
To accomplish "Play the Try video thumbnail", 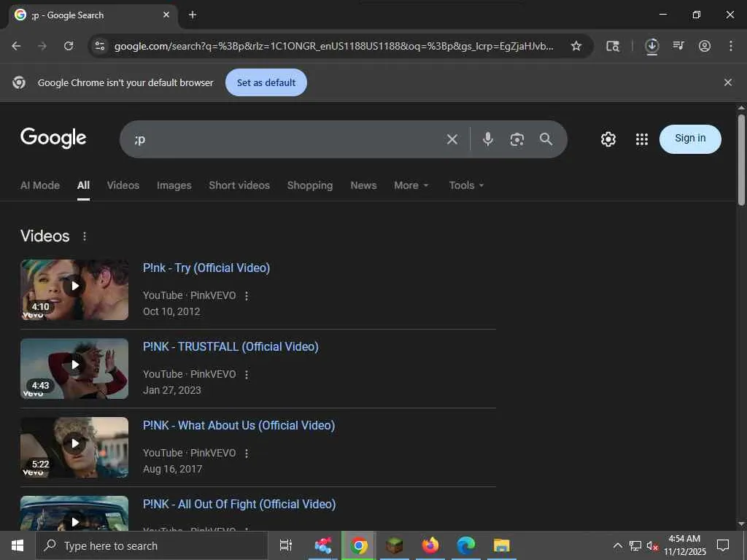I will point(74,289).
